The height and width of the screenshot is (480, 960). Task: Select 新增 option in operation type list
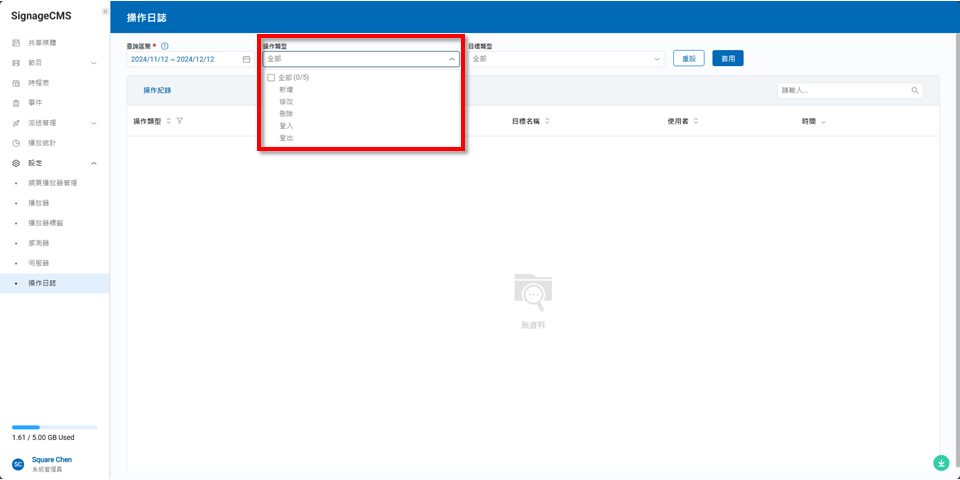(x=286, y=90)
